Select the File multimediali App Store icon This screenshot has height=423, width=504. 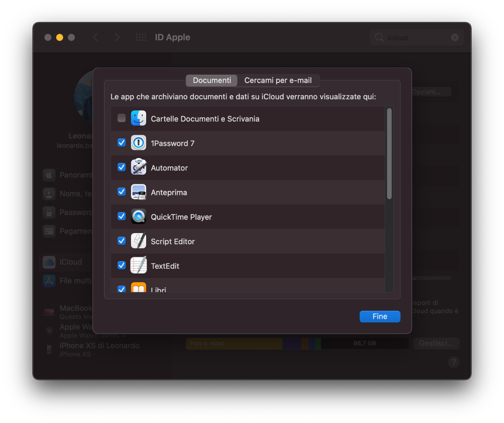pyautogui.click(x=49, y=281)
